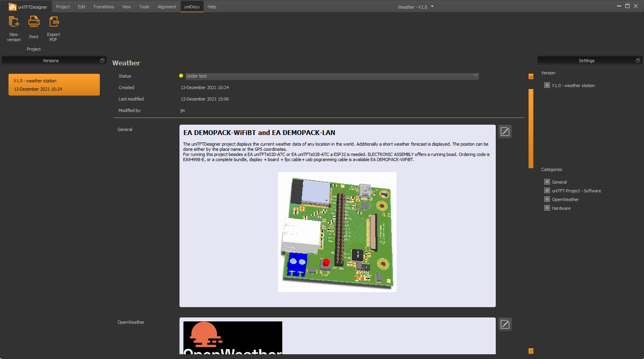Open the Alignment menu
The height and width of the screenshot is (359, 644).
click(x=166, y=7)
